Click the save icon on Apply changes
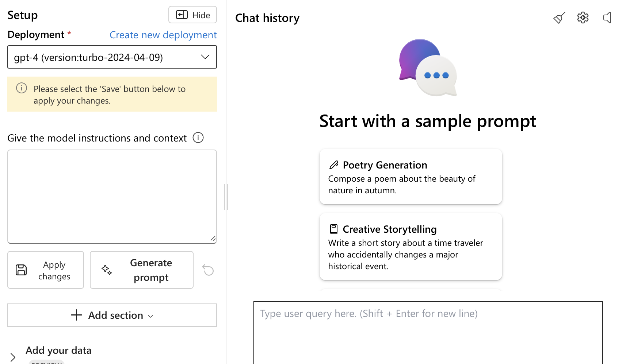 point(21,270)
